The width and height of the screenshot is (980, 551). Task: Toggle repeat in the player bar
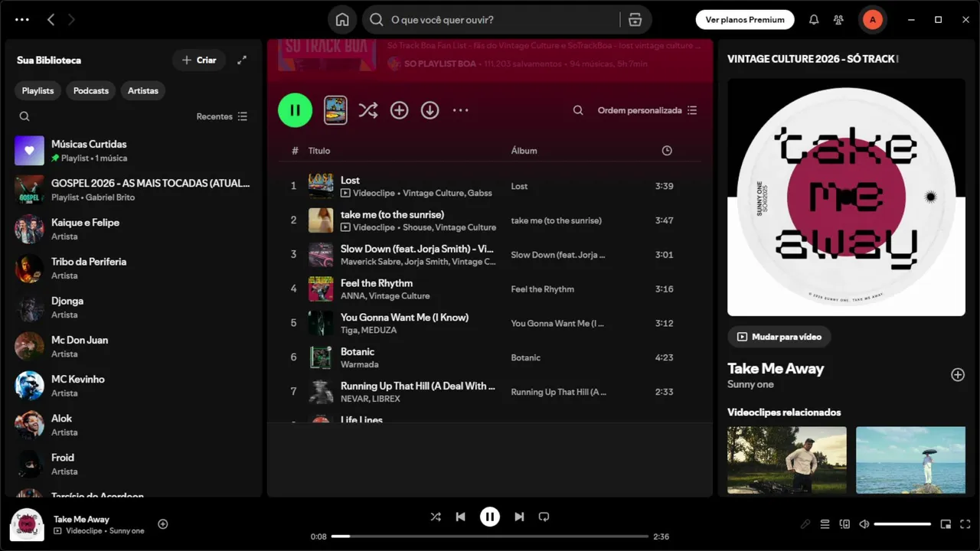pos(544,517)
